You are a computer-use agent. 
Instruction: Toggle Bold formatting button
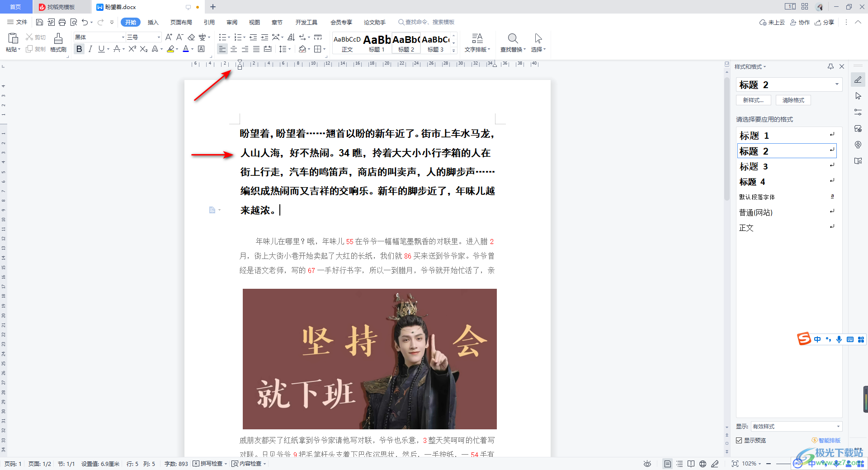click(x=79, y=49)
